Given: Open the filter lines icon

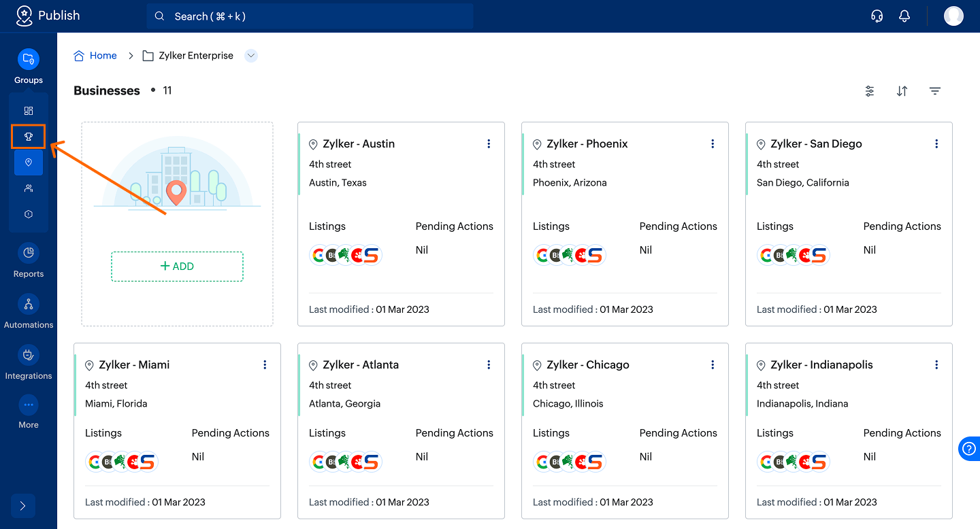Looking at the screenshot, I should pyautogui.click(x=935, y=91).
